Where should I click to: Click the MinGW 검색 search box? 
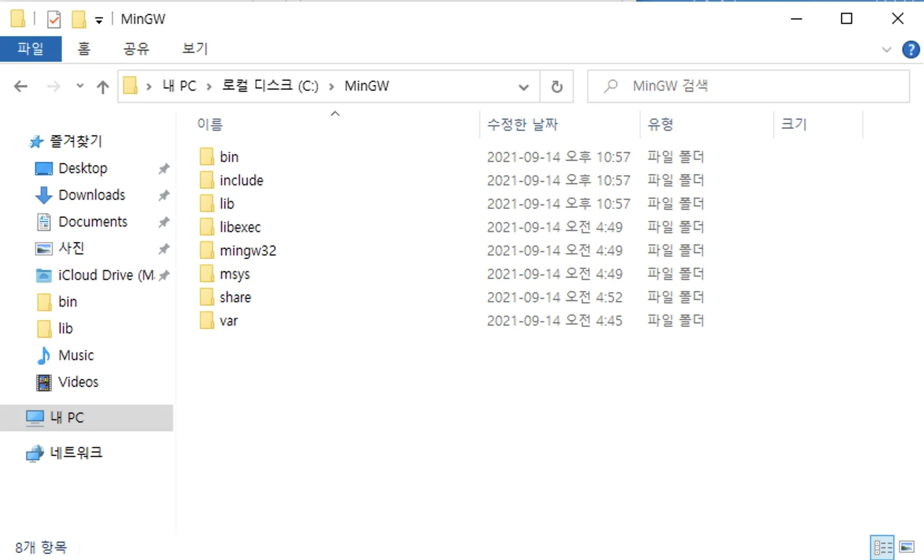(749, 86)
